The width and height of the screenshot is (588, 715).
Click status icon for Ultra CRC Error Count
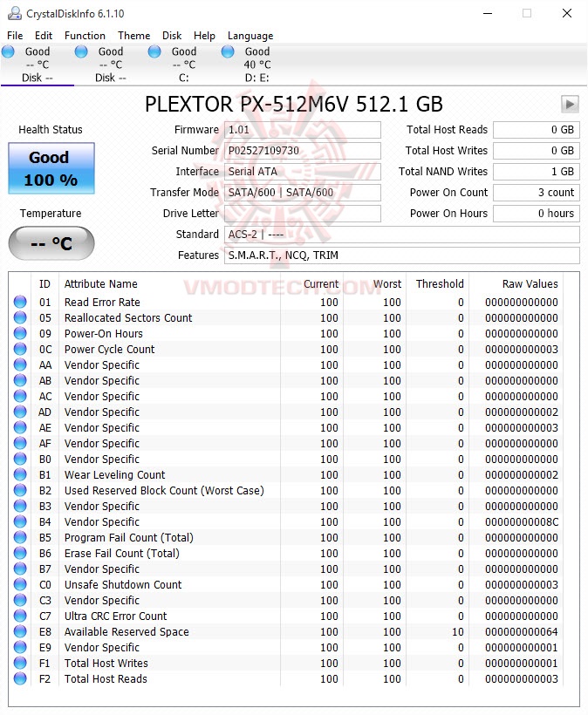(20, 616)
